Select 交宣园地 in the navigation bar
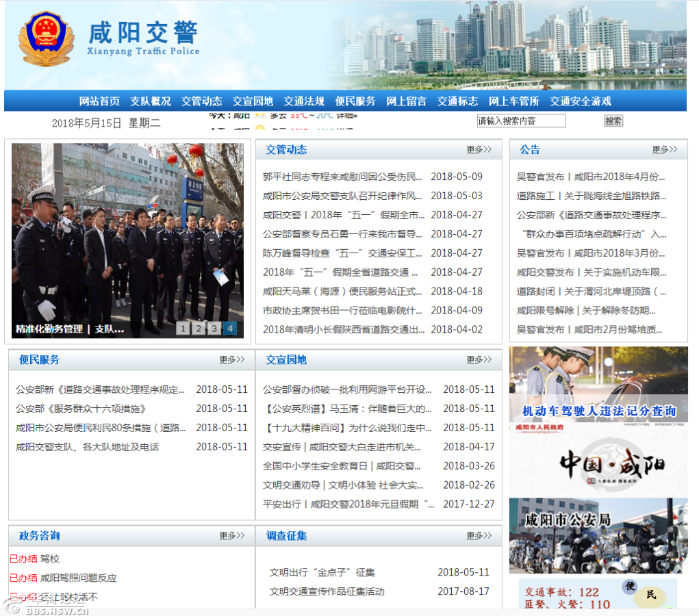This screenshot has width=699, height=616. 253,101
